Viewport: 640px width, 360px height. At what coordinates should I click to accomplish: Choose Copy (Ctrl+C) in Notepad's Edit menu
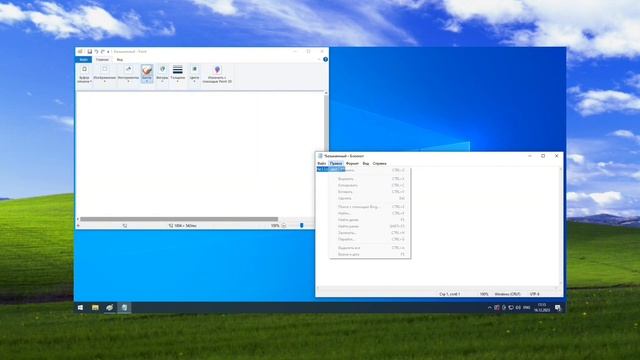click(x=370, y=185)
